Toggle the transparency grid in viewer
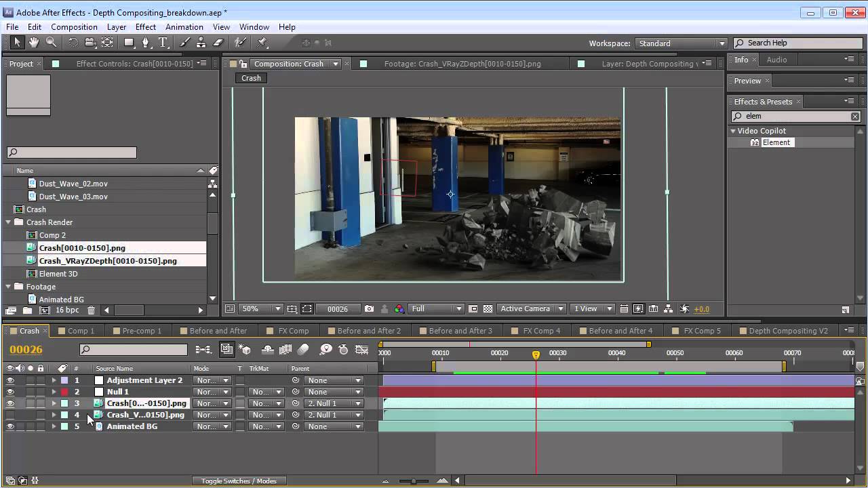Image resolution: width=868 pixels, height=488 pixels. tap(488, 308)
